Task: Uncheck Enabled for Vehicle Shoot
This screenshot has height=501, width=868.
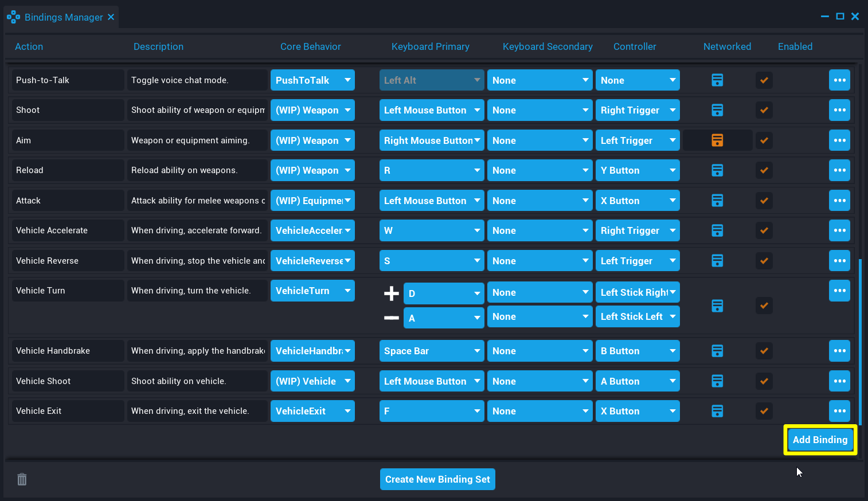Action: tap(764, 381)
